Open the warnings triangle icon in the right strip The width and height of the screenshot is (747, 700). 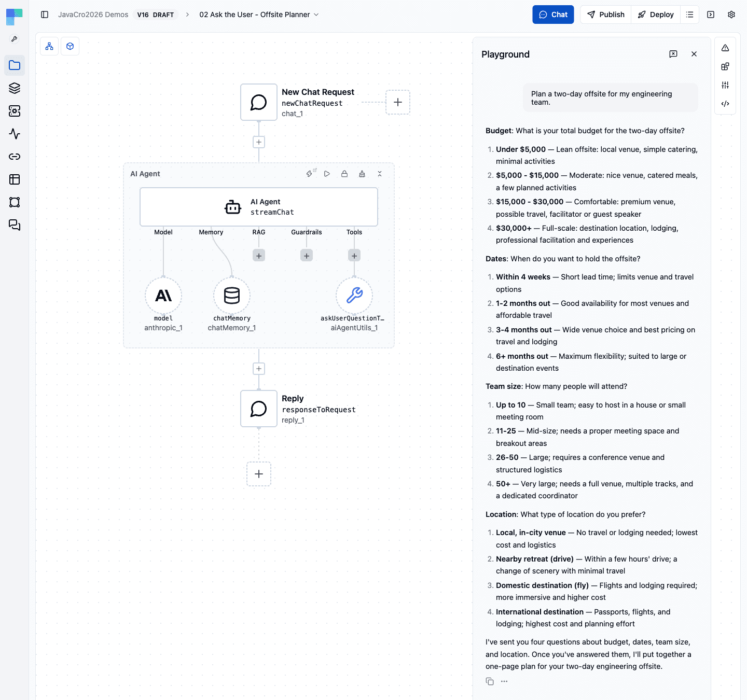[x=725, y=48]
